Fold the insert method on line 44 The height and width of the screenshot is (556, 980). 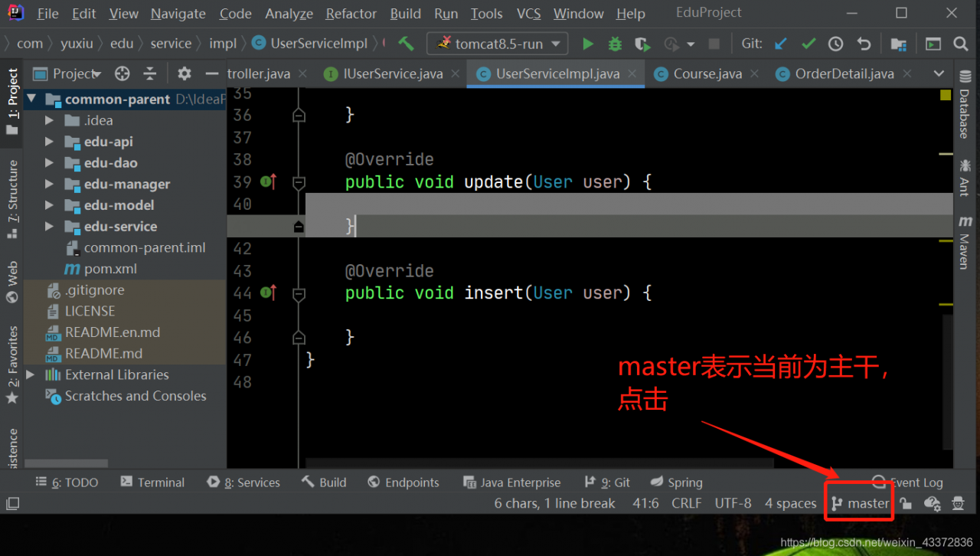[x=299, y=293]
